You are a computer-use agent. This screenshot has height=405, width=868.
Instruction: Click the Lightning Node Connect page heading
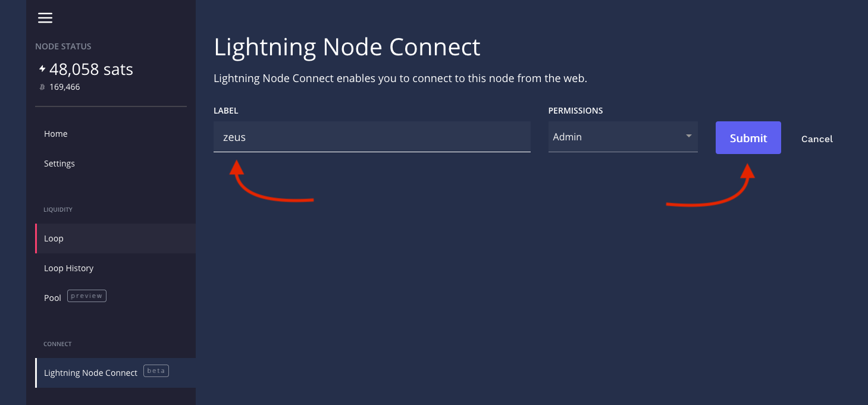tap(347, 47)
